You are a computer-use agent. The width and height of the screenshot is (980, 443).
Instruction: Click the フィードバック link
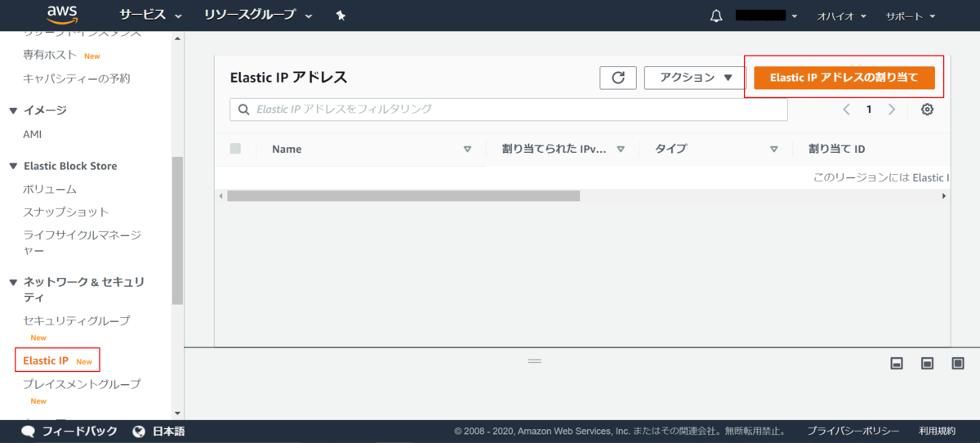pos(80,431)
